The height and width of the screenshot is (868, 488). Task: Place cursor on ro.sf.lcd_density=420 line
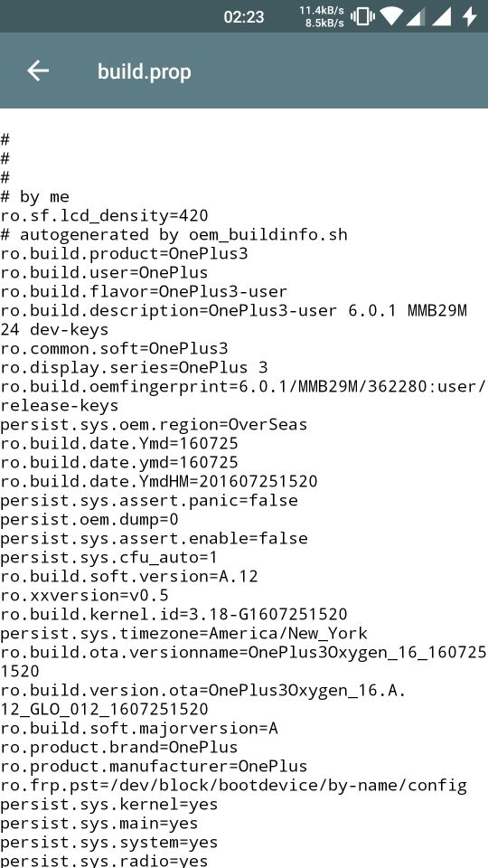(105, 216)
